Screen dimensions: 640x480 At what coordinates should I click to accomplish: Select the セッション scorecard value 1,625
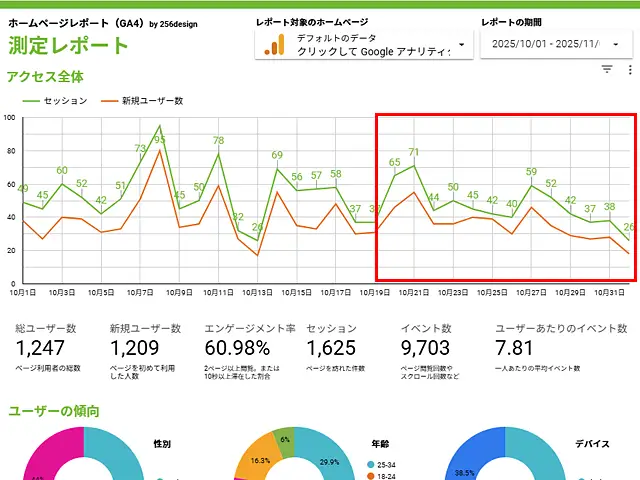pyautogui.click(x=331, y=348)
